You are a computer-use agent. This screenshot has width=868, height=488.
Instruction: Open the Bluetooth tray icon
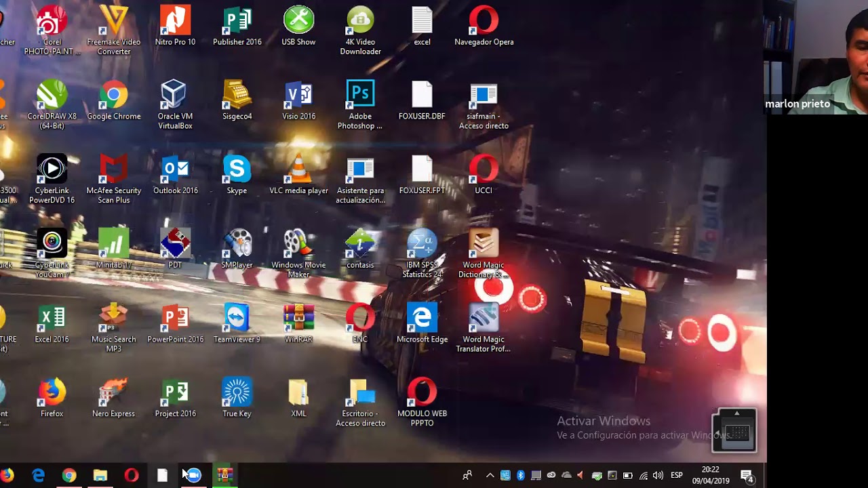pyautogui.click(x=520, y=476)
